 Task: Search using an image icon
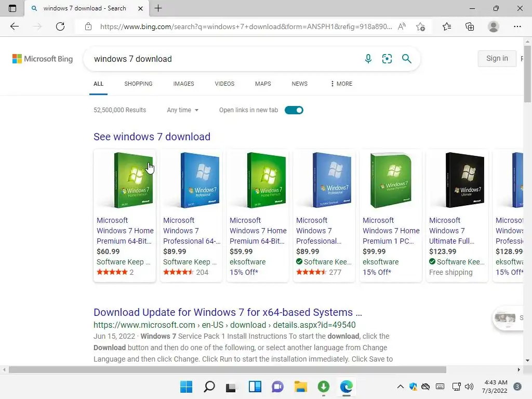(387, 59)
